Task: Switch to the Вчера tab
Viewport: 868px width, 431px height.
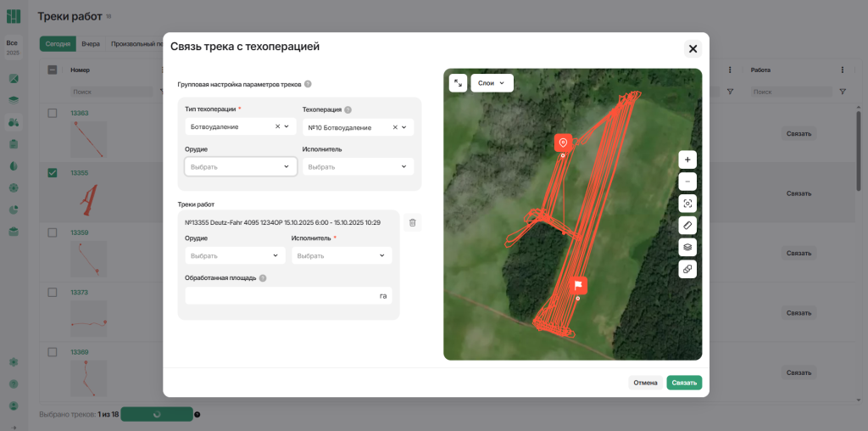Action: (91, 44)
